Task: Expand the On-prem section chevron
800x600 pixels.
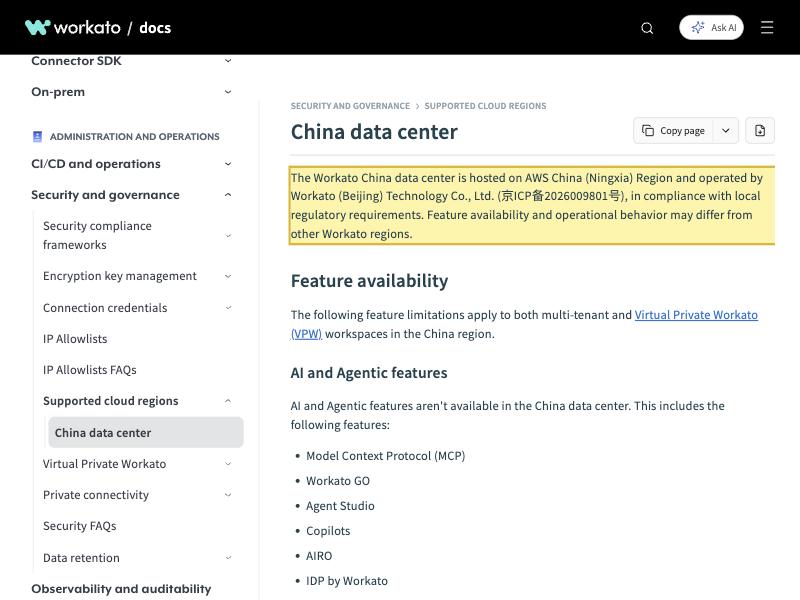Action: [x=228, y=92]
